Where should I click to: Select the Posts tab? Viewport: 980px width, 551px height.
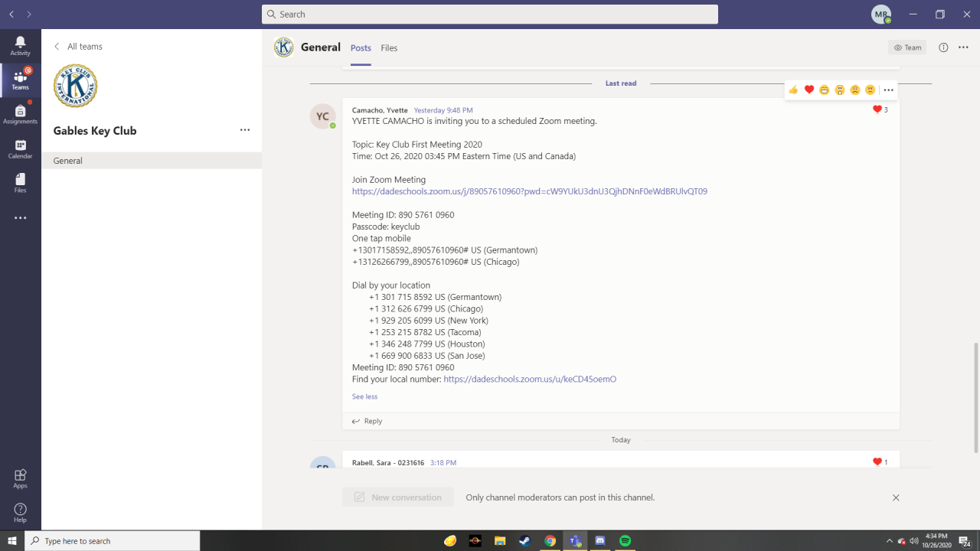361,48
